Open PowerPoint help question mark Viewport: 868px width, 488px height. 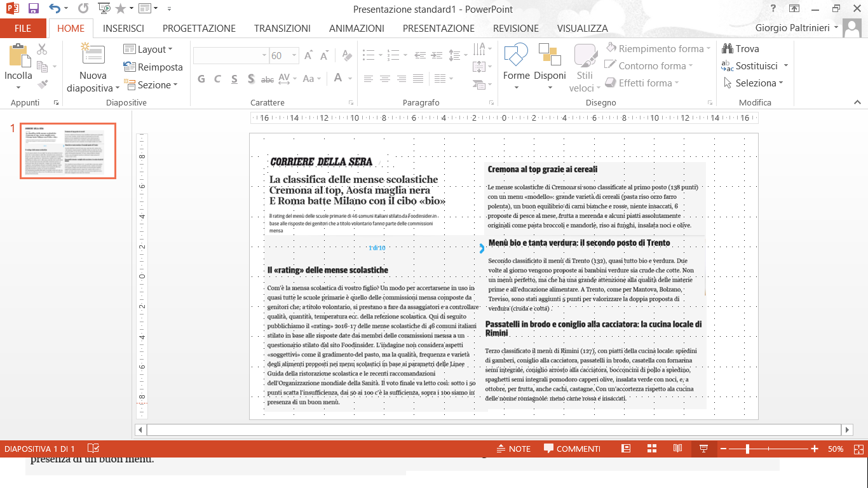[773, 8]
